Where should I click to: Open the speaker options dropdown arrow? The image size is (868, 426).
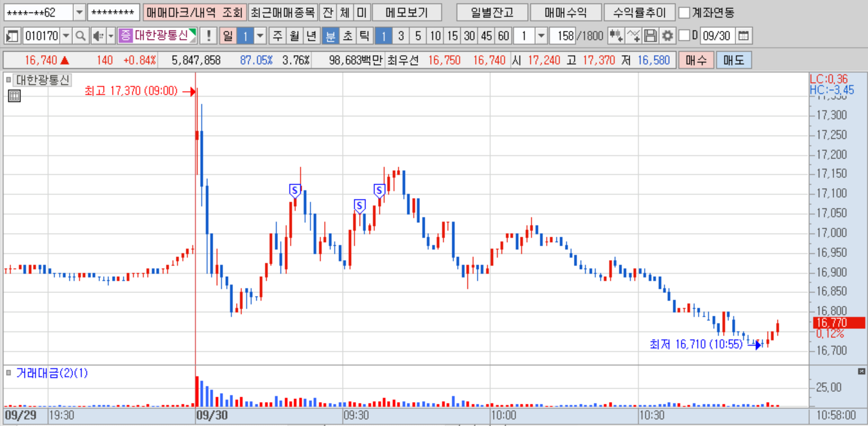coord(111,36)
